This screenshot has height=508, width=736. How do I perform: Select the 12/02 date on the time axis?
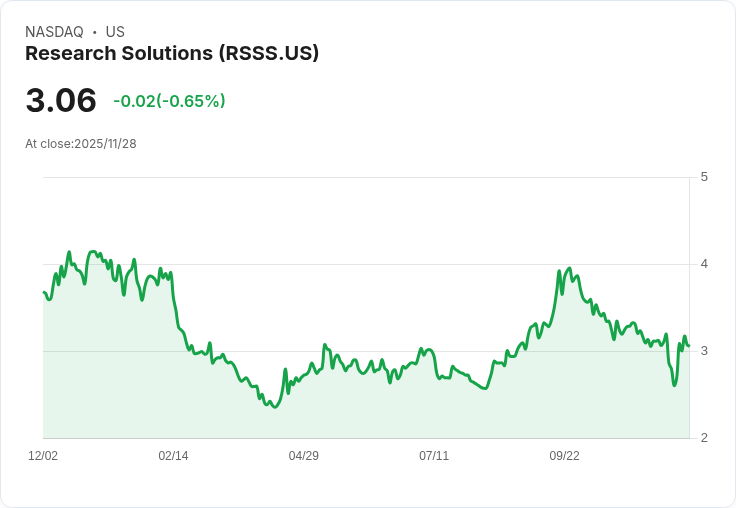[x=43, y=456]
